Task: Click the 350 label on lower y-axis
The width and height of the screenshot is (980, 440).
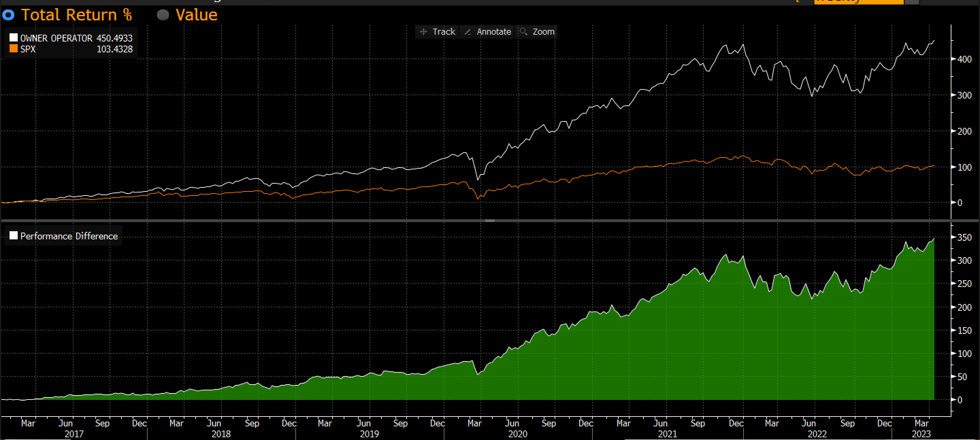Action: pyautogui.click(x=964, y=238)
